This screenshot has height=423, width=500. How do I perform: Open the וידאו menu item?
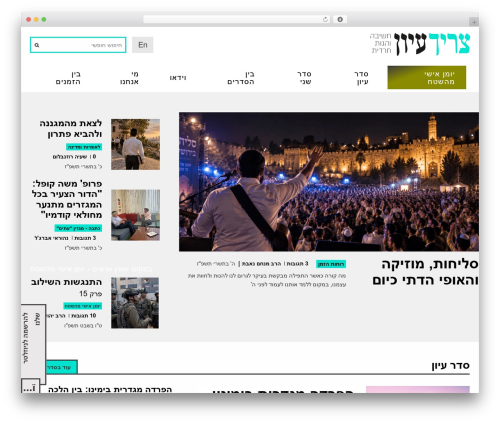tap(178, 78)
